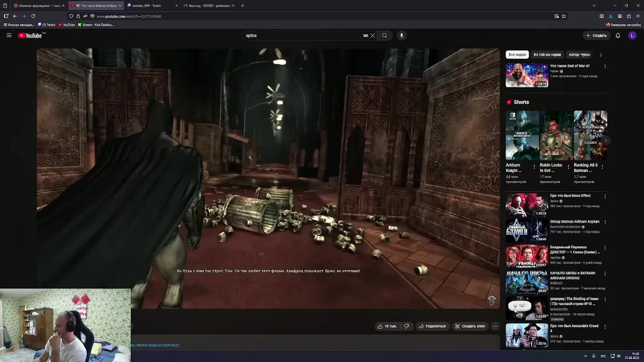This screenshot has height=362, width=644.
Task: Open a new browser tab with plus
Action: point(243,6)
